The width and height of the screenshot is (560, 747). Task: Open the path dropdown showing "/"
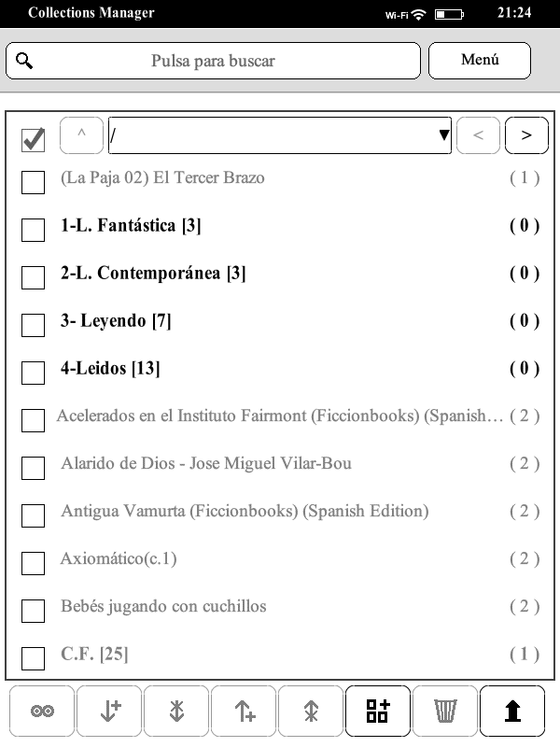[280, 135]
